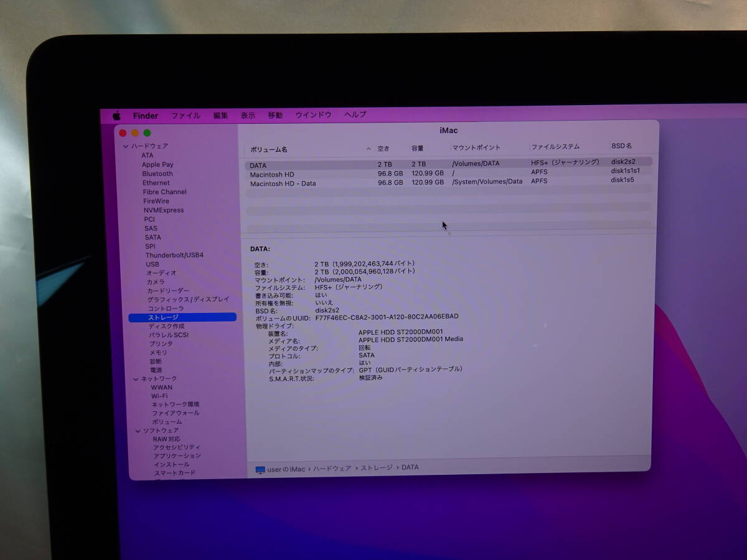
Task: Select カードリーダー in the sidebar
Action: [x=168, y=291]
